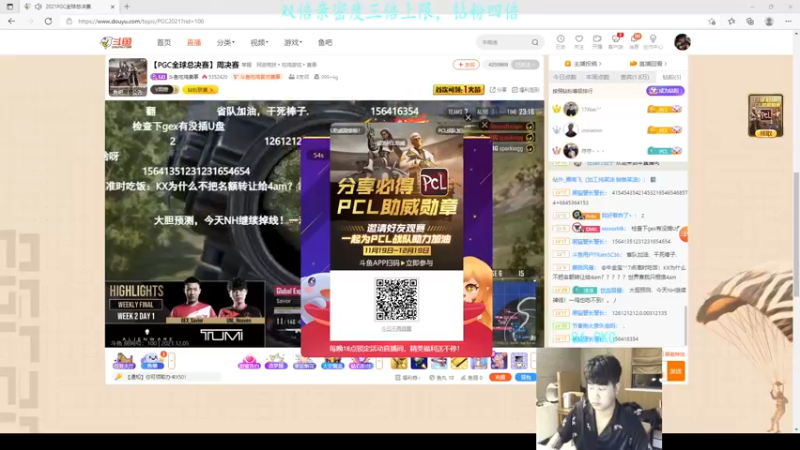
Task: Switch to the 今日点数 tab
Action: (x=565, y=77)
